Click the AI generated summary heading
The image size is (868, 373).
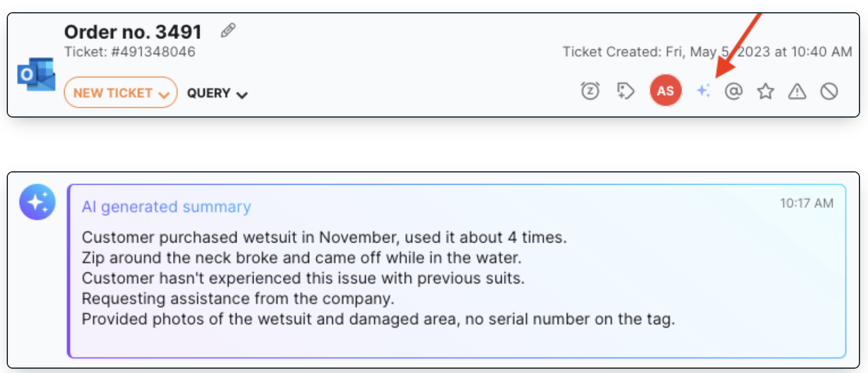coord(166,207)
